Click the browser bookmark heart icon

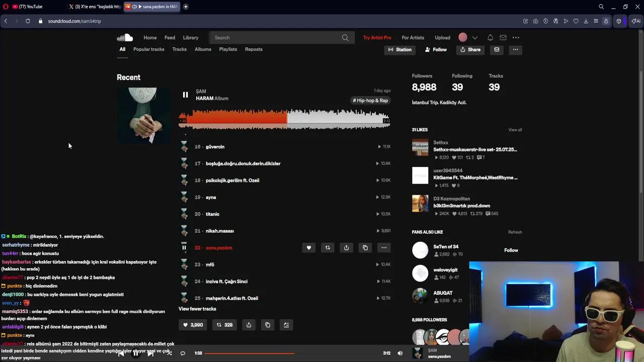(x=576, y=21)
